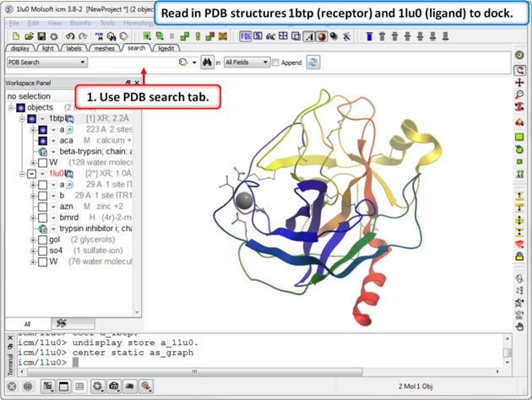Click the fog (FOG) display icon
This screenshot has width=532, height=400.
[245, 36]
